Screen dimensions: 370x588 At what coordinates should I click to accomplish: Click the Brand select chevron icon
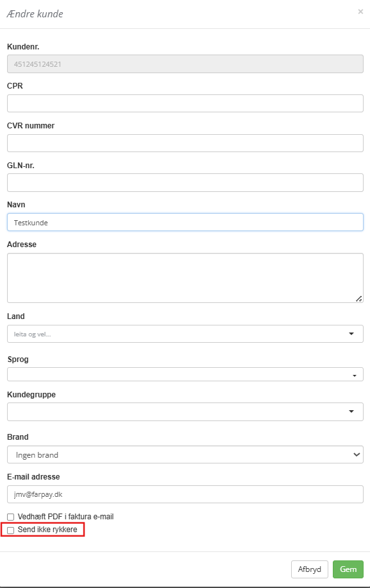(356, 454)
